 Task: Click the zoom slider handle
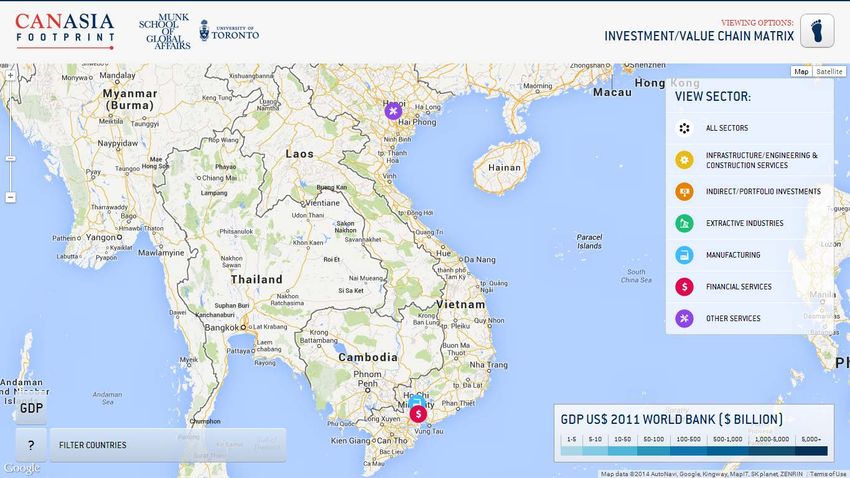(x=10, y=159)
